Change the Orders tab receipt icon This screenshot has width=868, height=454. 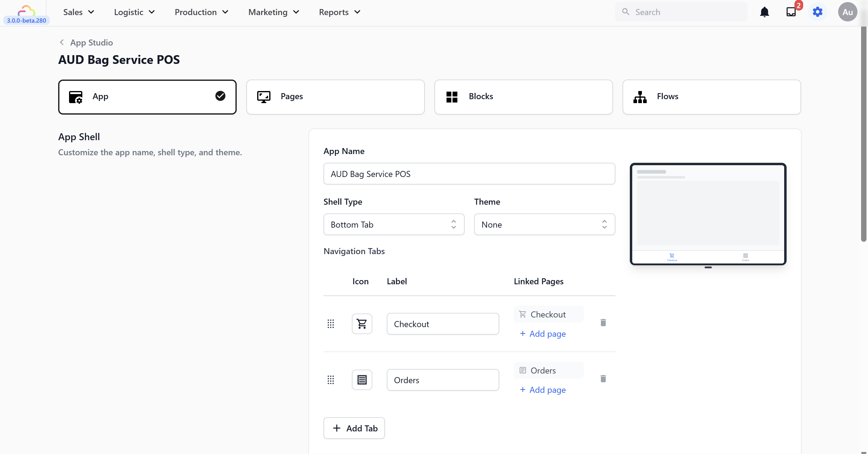[362, 380]
